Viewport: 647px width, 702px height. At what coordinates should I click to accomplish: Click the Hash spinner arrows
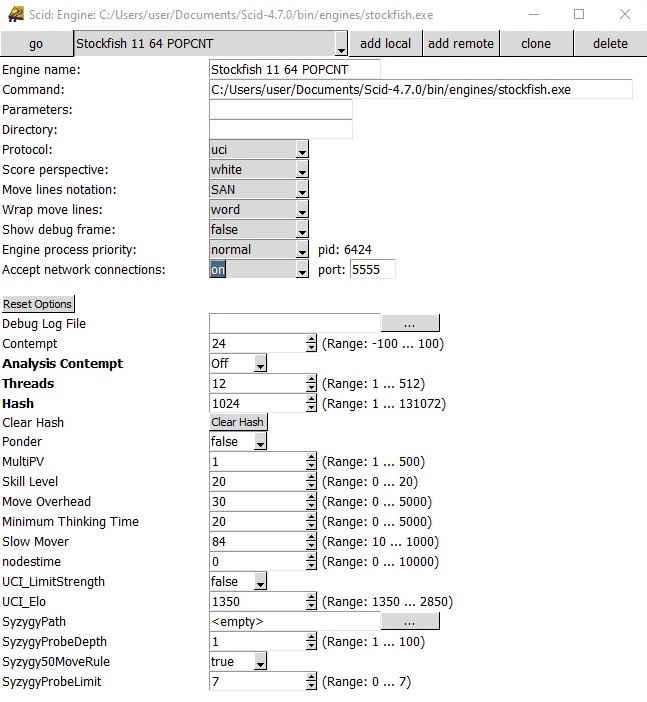coord(311,403)
